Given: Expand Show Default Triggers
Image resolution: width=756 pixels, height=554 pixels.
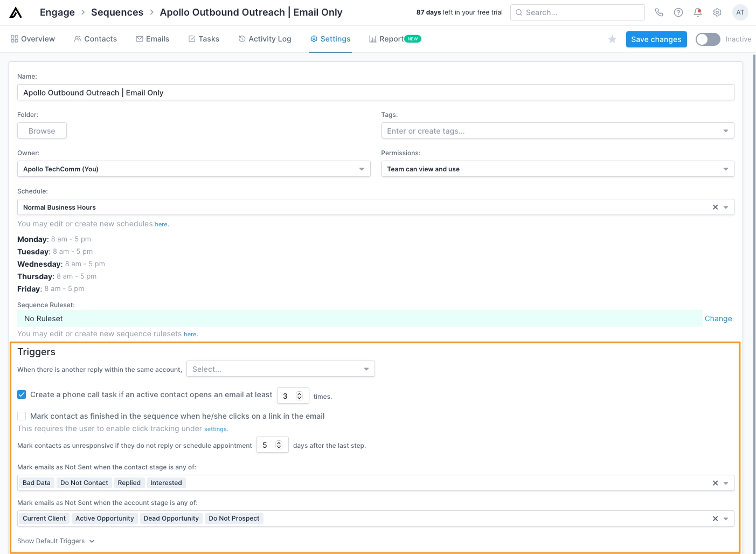Looking at the screenshot, I should [x=56, y=541].
